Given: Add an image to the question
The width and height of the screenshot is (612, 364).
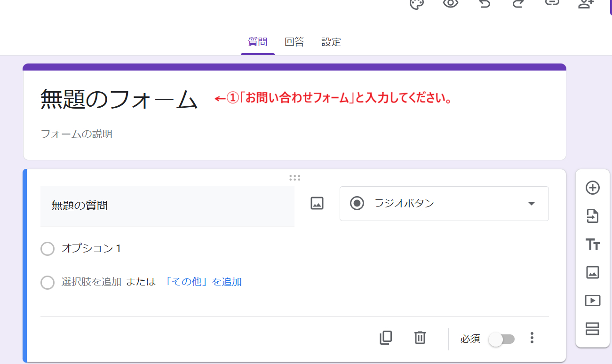Looking at the screenshot, I should 317,203.
